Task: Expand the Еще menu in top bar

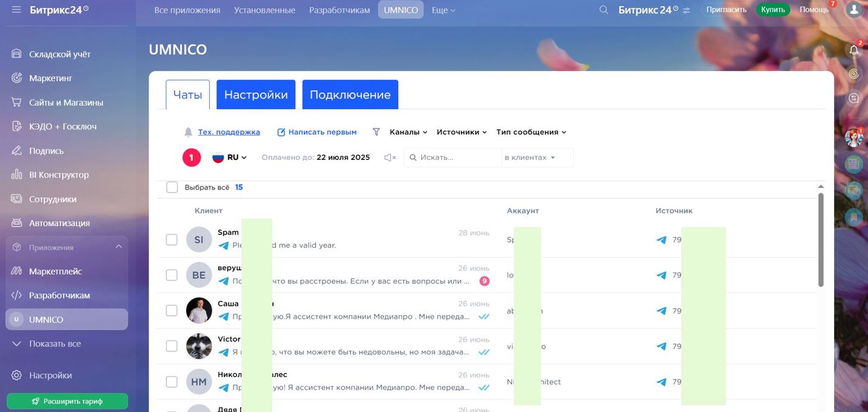Action: pos(443,10)
